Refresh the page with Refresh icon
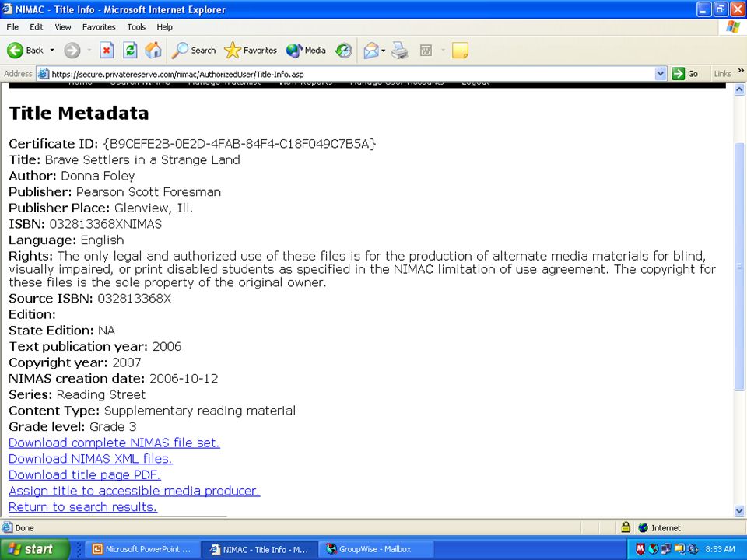 point(130,50)
